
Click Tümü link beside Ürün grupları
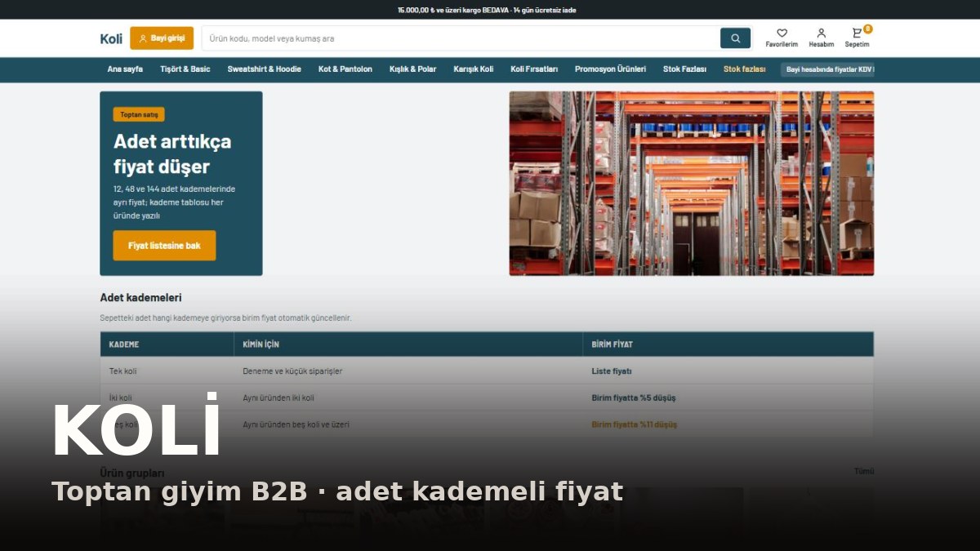[x=864, y=472]
